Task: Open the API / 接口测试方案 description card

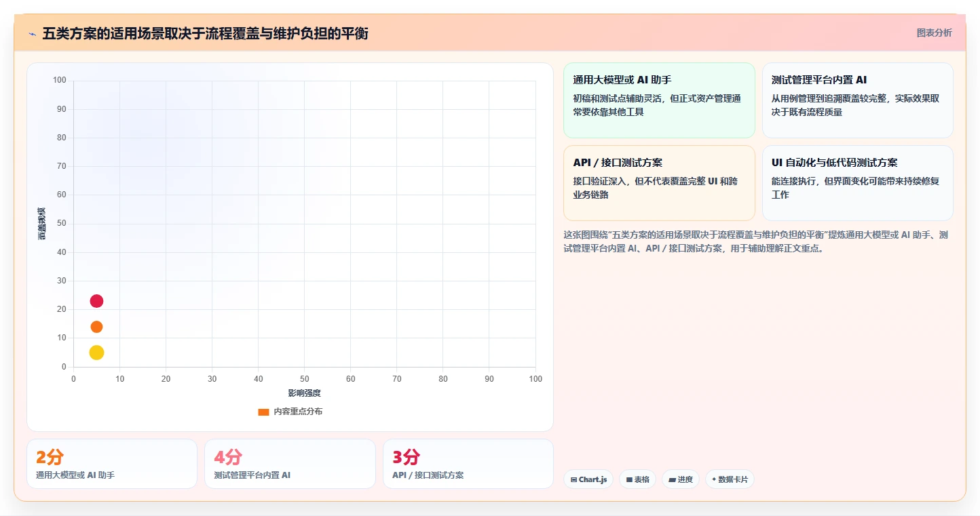Action: coord(659,183)
